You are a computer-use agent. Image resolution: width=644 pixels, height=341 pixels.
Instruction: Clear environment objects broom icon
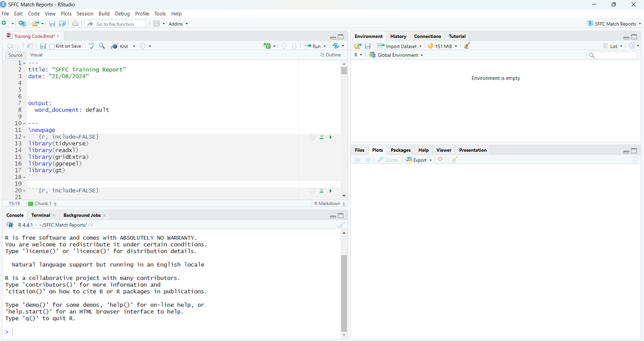click(x=467, y=46)
